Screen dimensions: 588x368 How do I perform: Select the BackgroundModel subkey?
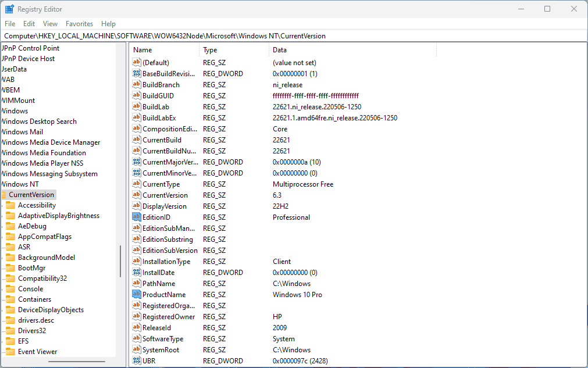click(47, 258)
